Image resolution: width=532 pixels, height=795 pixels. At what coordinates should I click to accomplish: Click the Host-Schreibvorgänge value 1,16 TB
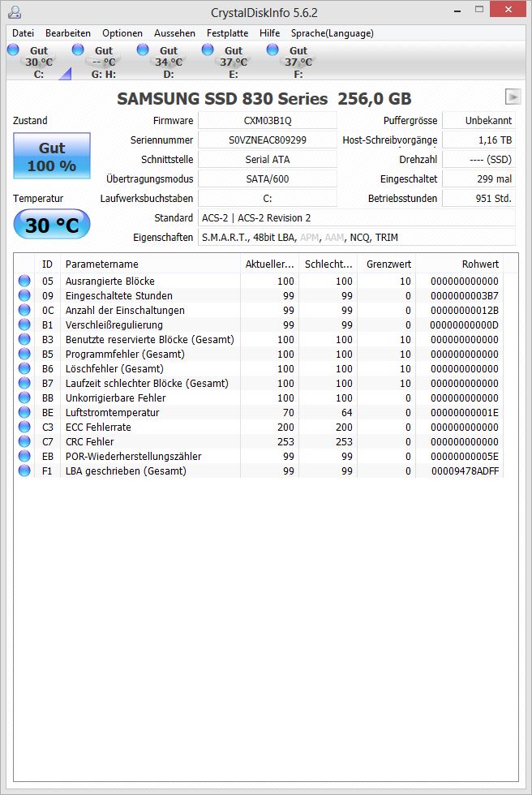click(x=478, y=140)
